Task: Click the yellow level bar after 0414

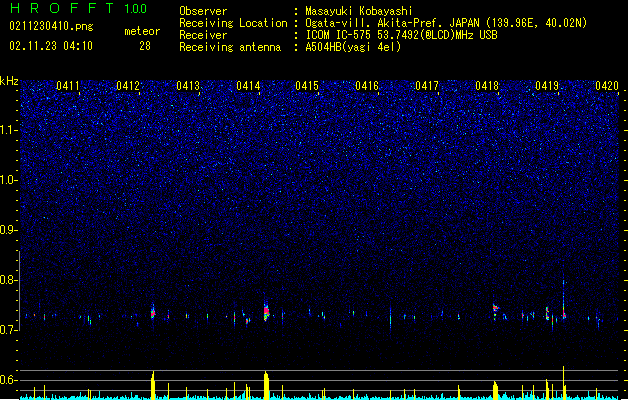Action: tap(266, 385)
